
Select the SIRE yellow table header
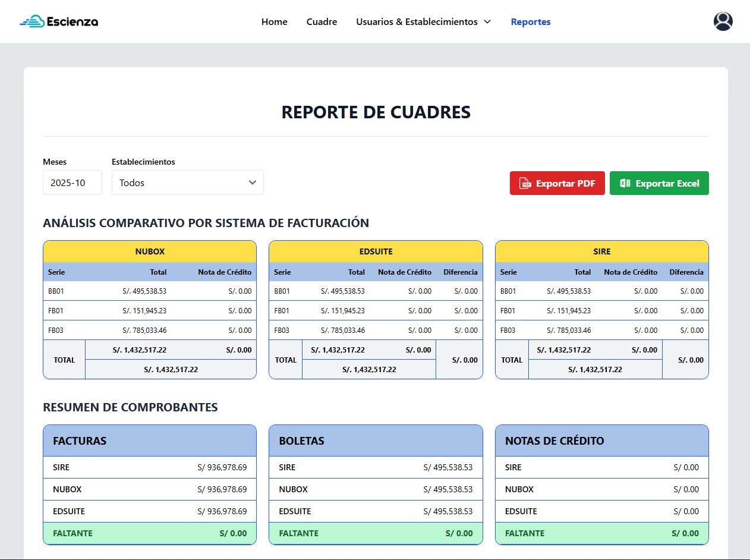tap(601, 251)
